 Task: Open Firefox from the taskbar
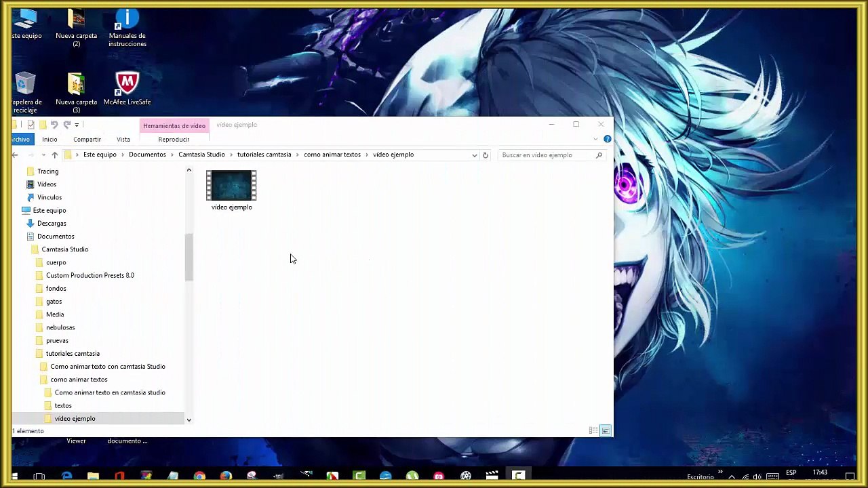coord(225,476)
